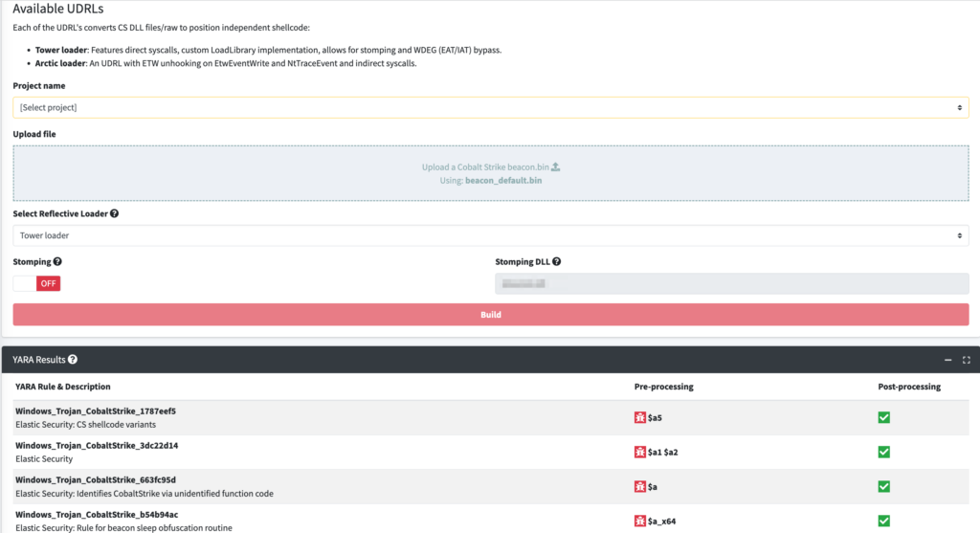Click 'Rule for beacon sleep obfuscation routine' text
Image resolution: width=980 pixels, height=533 pixels.
pyautogui.click(x=154, y=528)
